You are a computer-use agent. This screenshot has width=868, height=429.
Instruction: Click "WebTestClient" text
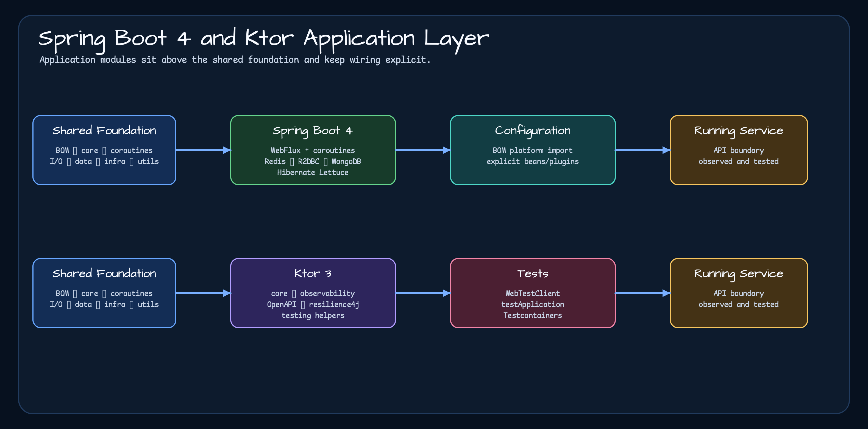(532, 293)
